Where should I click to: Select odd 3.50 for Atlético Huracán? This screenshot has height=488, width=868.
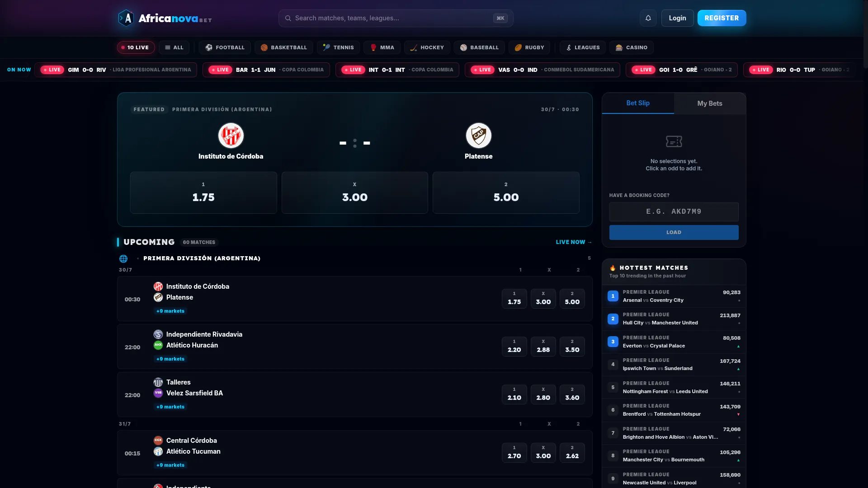coord(572,347)
